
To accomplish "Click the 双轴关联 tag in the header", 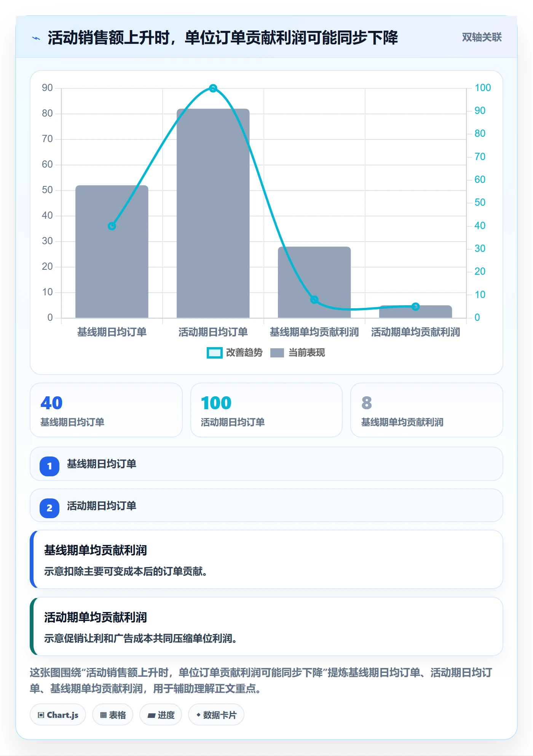I will 482,37.
